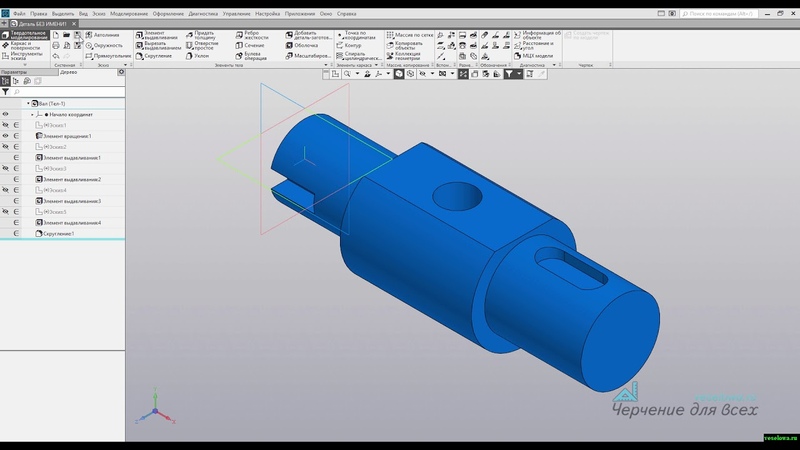The width and height of the screenshot is (800, 450).
Task: Select Твердотельное моделирование toolbar set
Action: [x=25, y=35]
